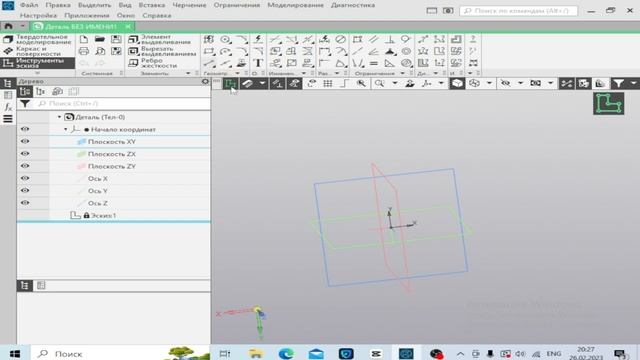Click the zoom magnifier icon in view toolbar
The width and height of the screenshot is (640, 360).
tap(379, 84)
